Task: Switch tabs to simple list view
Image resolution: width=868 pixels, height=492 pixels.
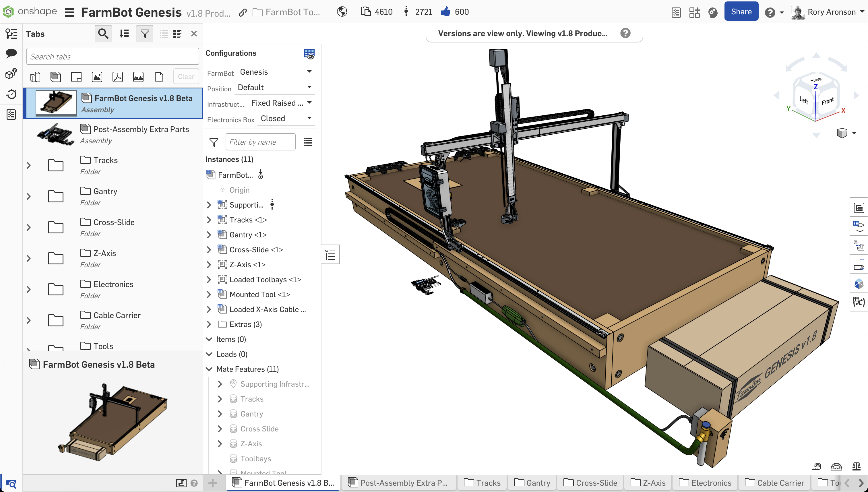Action: tap(164, 34)
